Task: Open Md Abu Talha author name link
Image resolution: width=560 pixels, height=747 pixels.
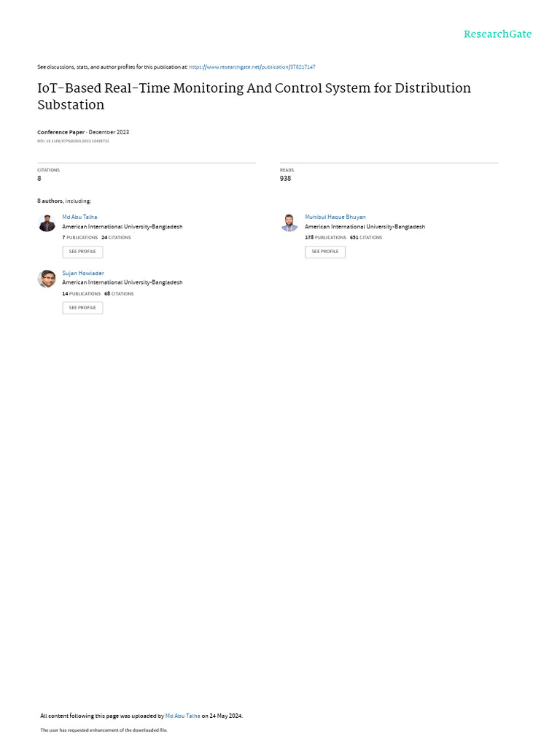Action: coord(79,217)
